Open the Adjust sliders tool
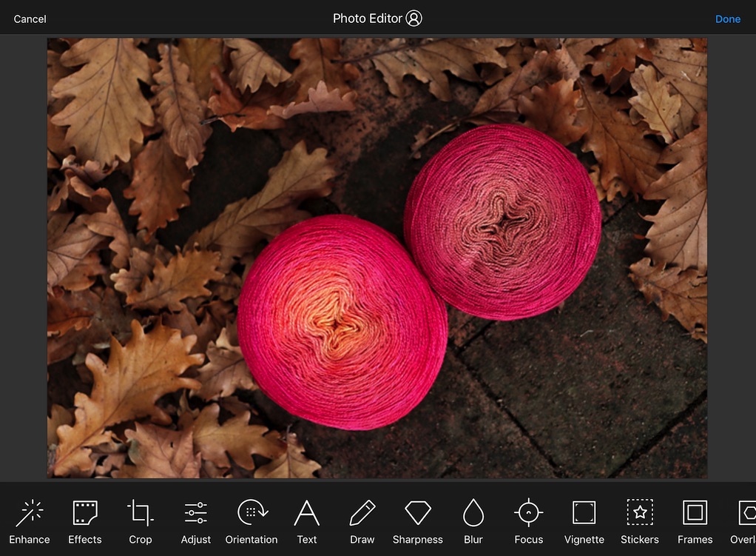756x556 pixels. click(x=196, y=521)
